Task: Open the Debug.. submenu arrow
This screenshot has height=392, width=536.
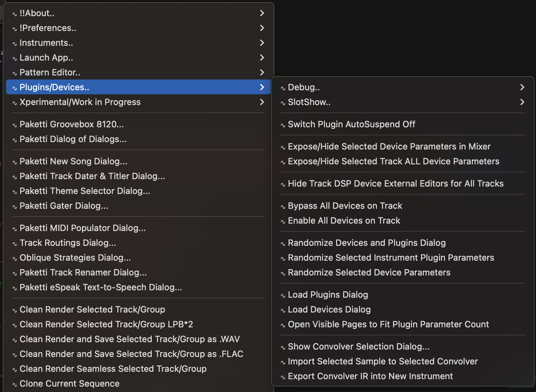Action: click(522, 87)
